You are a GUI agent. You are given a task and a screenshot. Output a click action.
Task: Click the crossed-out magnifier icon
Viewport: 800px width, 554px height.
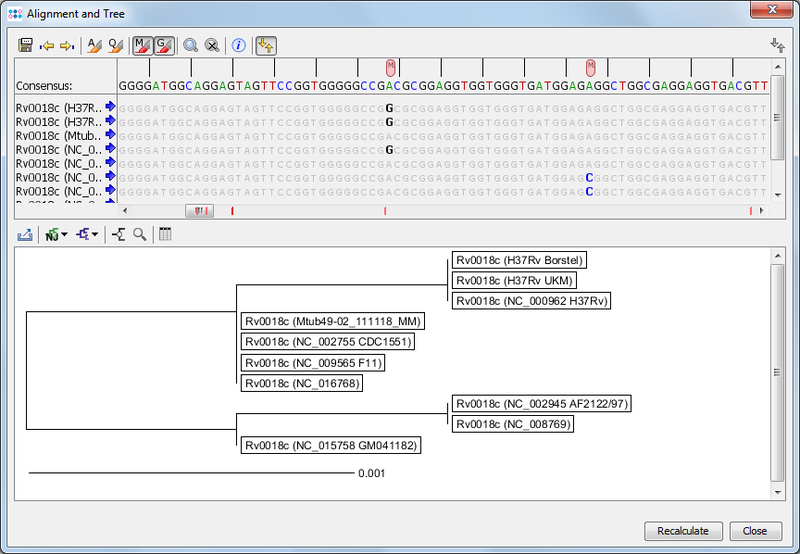(211, 46)
